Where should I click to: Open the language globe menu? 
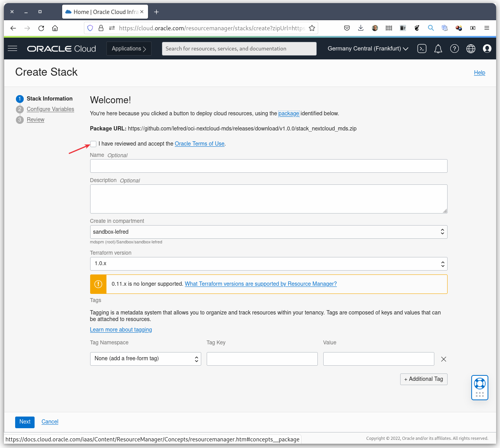pyautogui.click(x=471, y=49)
